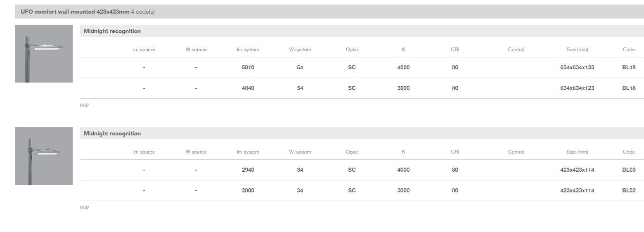644x232 pixels.
Task: Select product code BL02
Action: (628, 190)
